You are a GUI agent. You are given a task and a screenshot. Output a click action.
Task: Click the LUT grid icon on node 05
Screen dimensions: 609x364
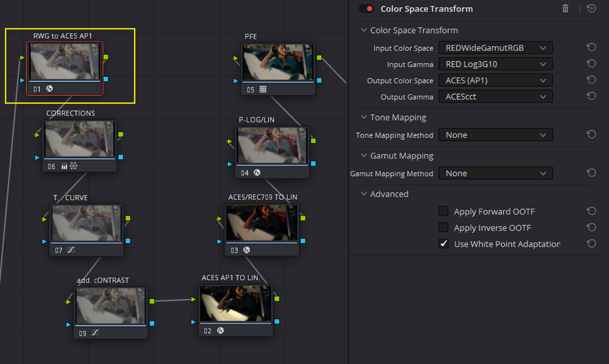click(263, 90)
